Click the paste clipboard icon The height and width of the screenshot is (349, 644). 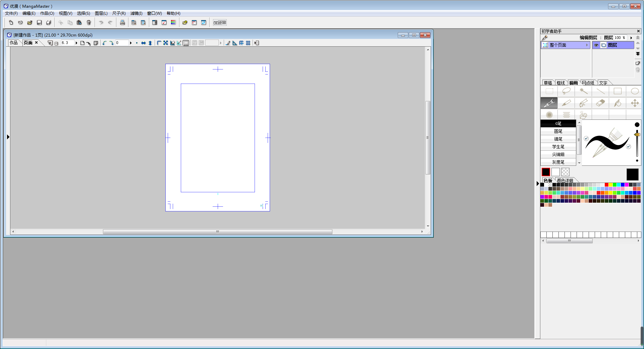79,22
